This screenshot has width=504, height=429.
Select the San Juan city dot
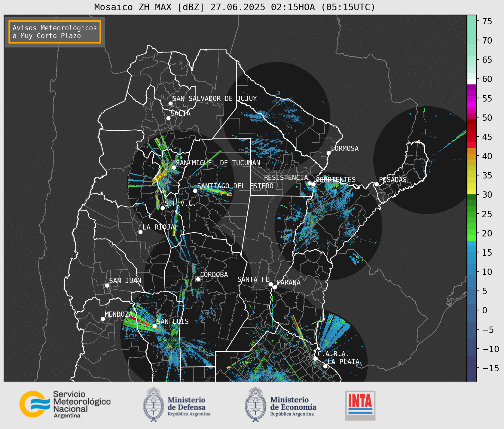point(107,285)
